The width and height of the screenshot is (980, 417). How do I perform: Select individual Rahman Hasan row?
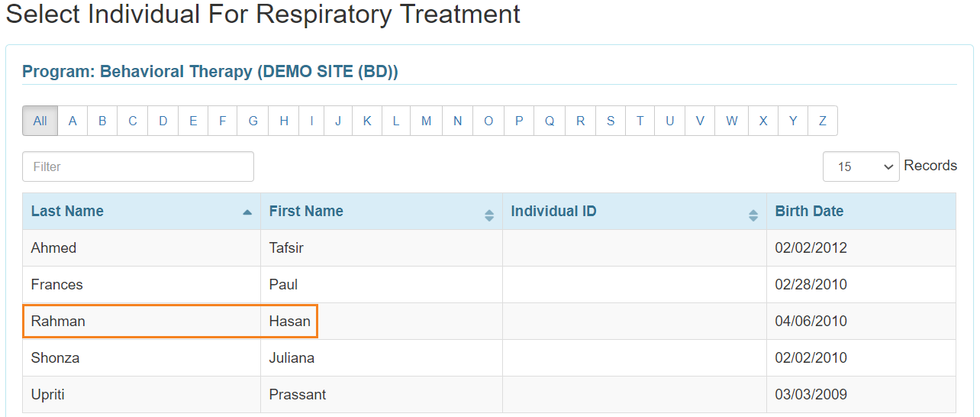tap(488, 322)
